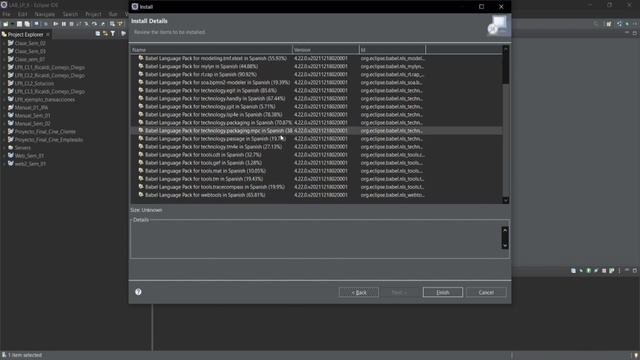Click the Save icon in Eclipse toolbar
Viewport: 640px width, 360px height.
[x=19, y=24]
